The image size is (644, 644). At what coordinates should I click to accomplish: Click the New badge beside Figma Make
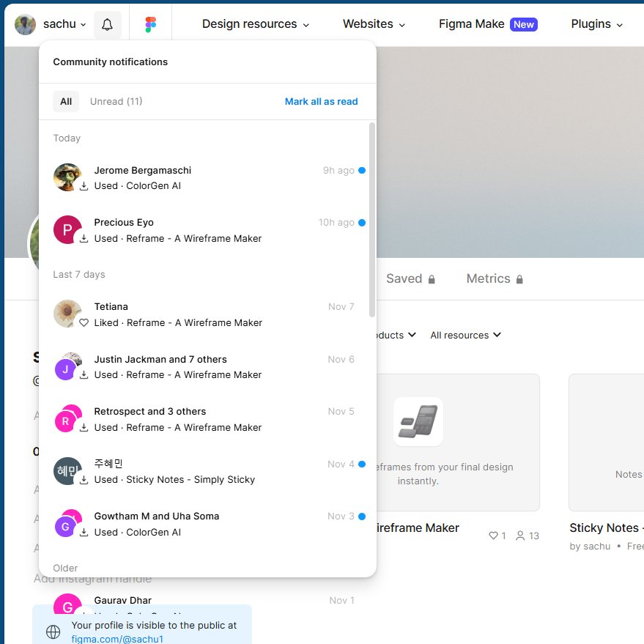tap(524, 25)
